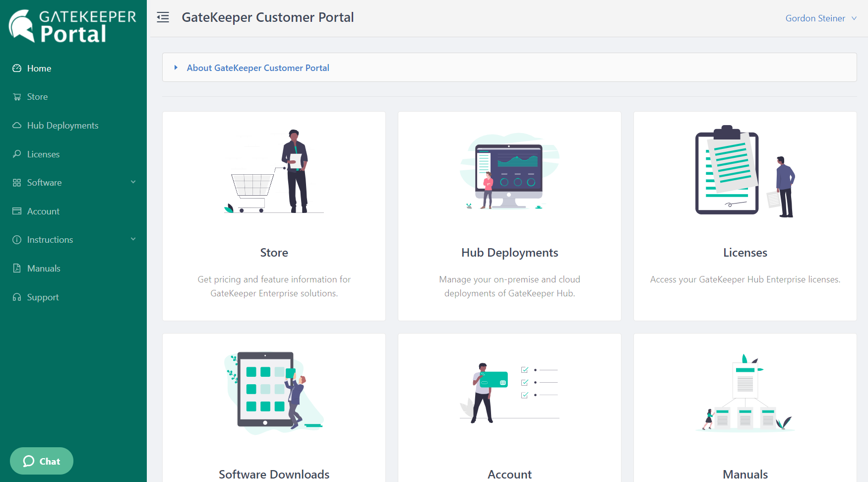The width and height of the screenshot is (868, 482).
Task: Click the GateKeeper Portal helmet logo
Action: [22, 26]
